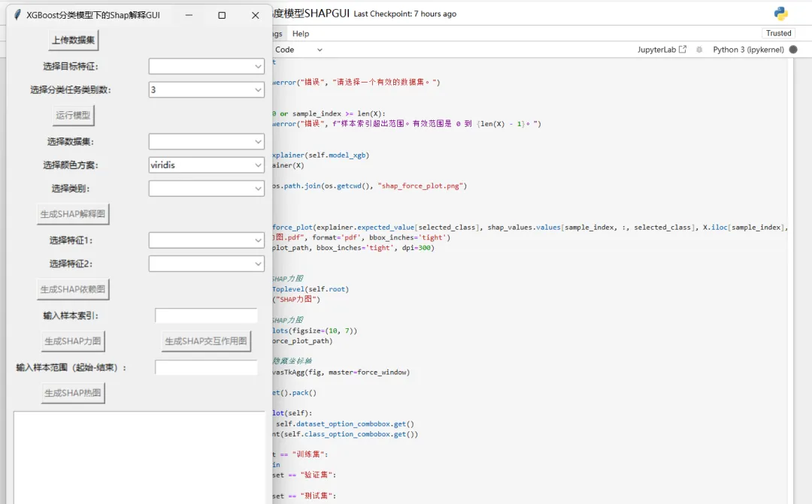Click the Trusted notebook indicator
The height and width of the screenshot is (504, 812).
pos(778,33)
